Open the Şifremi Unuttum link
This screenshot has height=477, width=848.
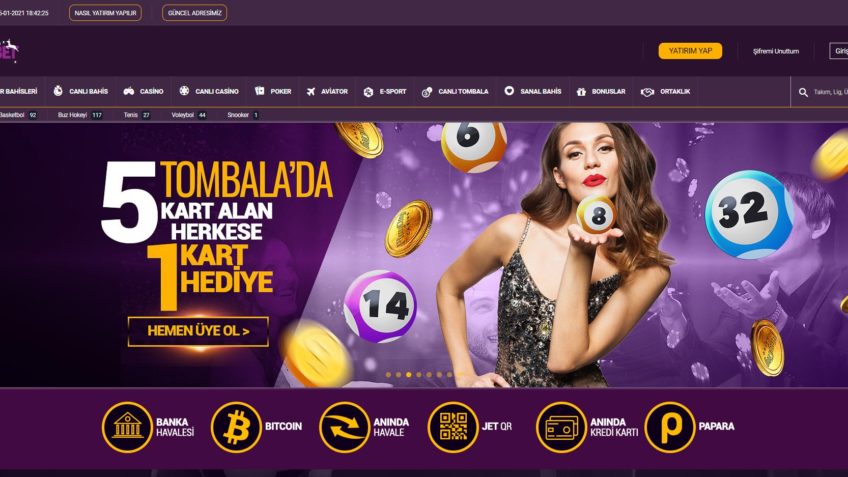click(x=776, y=51)
